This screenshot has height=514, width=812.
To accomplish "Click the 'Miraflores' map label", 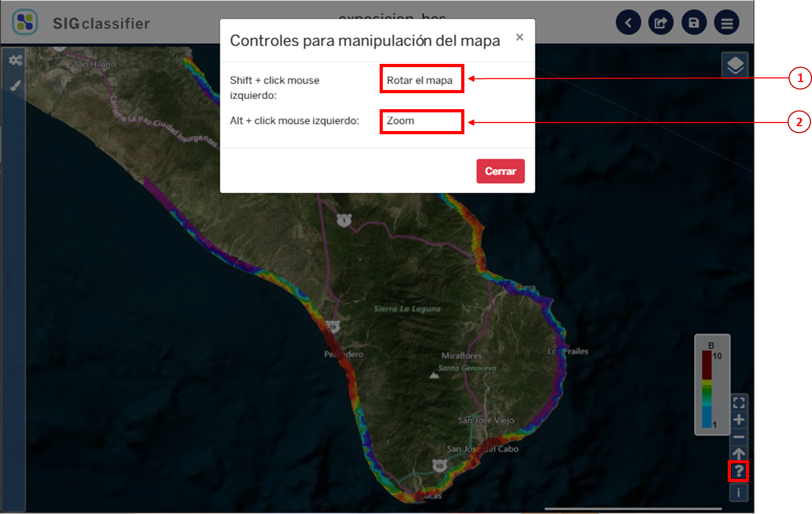I will [462, 355].
